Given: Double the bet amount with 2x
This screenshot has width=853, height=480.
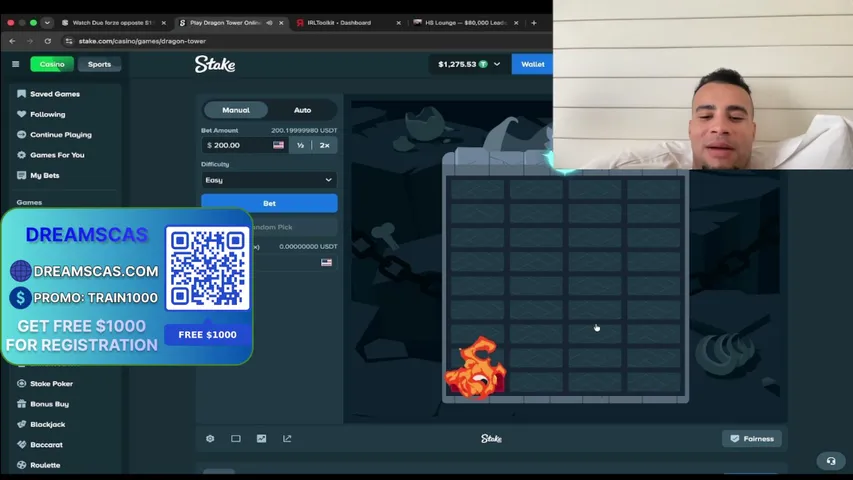Looking at the screenshot, I should [x=325, y=145].
